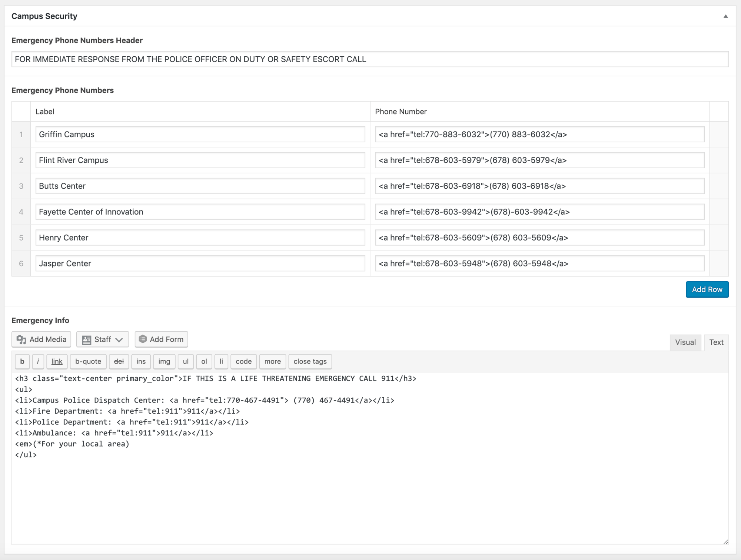Insert deleted text with del button

[x=119, y=361]
